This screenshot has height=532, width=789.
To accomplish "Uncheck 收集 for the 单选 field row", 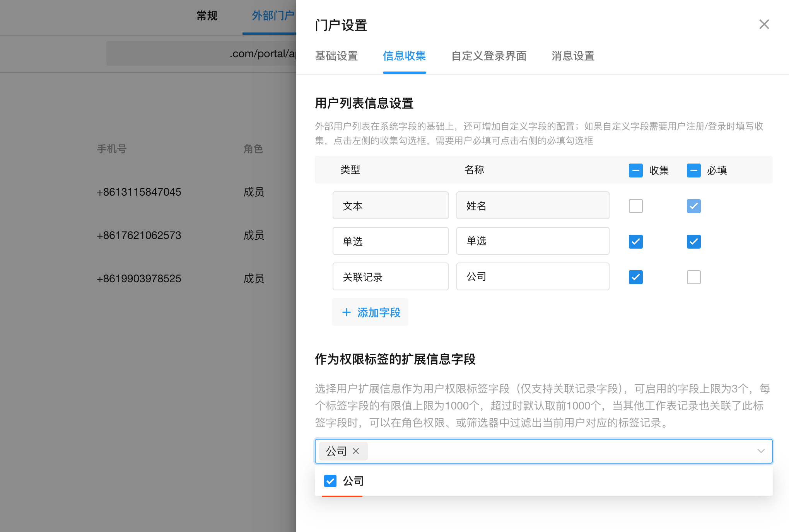I will 635,242.
